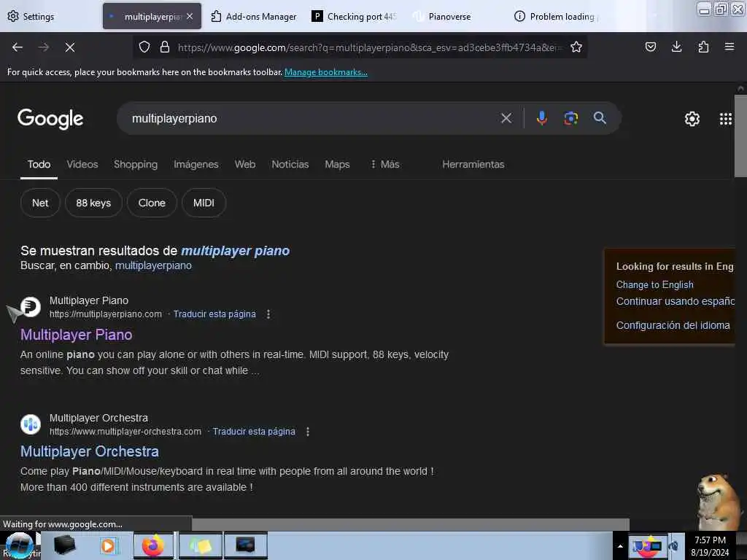Viewport: 747px width, 560px height.
Task: Click the padlock site security icon
Action: click(165, 47)
